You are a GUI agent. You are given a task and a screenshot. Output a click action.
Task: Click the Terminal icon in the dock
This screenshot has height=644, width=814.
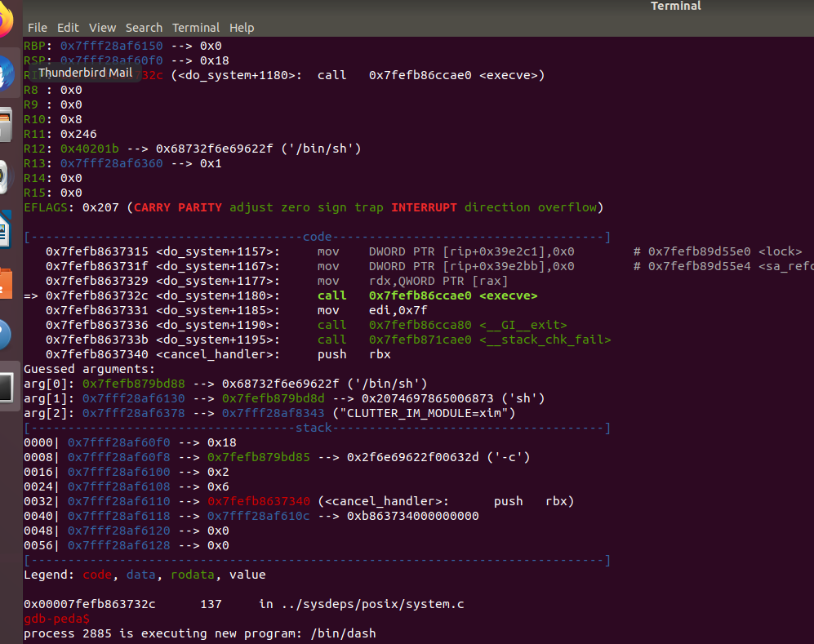[7, 388]
